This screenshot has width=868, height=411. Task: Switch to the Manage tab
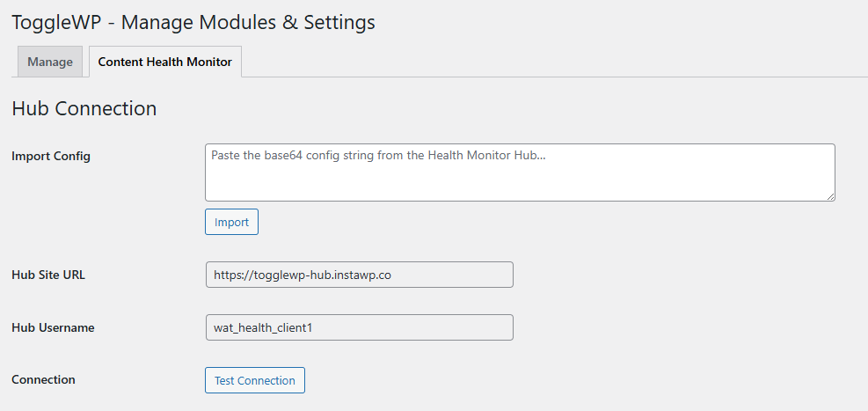[50, 62]
